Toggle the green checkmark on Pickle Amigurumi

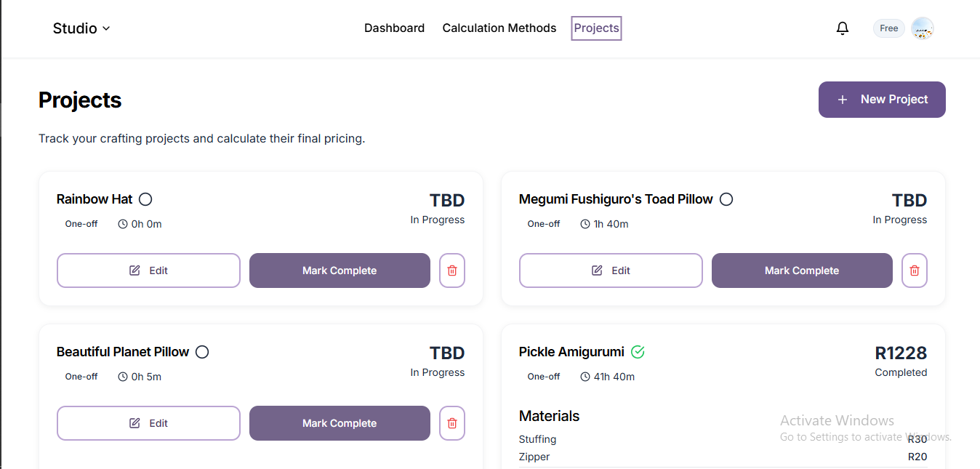point(638,352)
